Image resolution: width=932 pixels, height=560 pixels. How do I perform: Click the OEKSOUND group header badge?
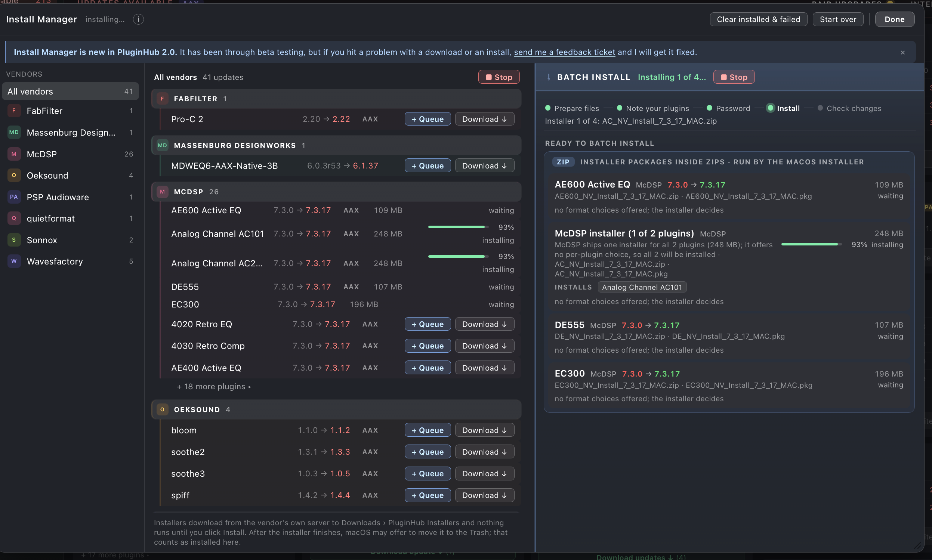[162, 409]
